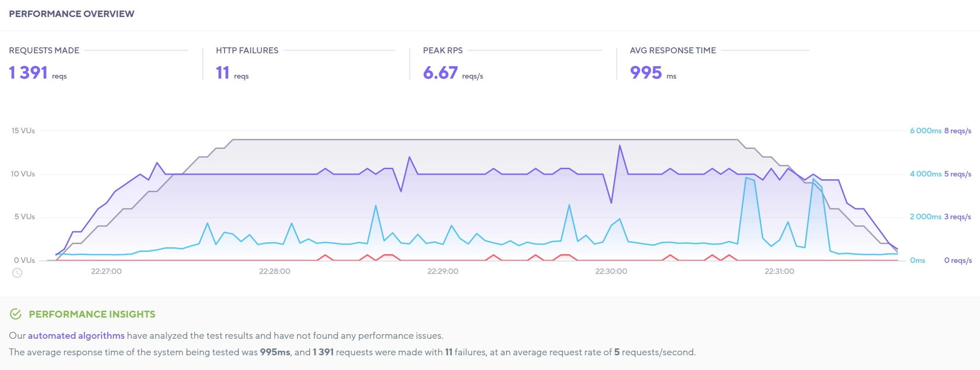Click the 8 reqs/s axis label
980x370 pixels.
pyautogui.click(x=958, y=131)
